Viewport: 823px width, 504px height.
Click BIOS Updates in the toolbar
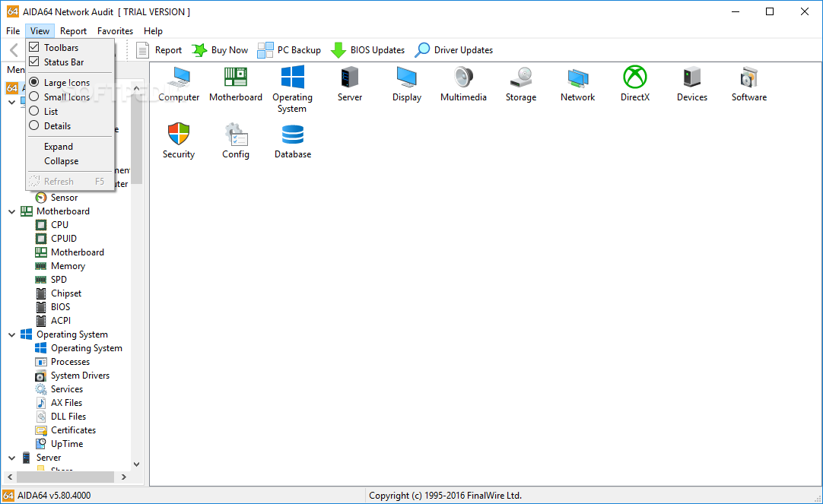tap(368, 50)
